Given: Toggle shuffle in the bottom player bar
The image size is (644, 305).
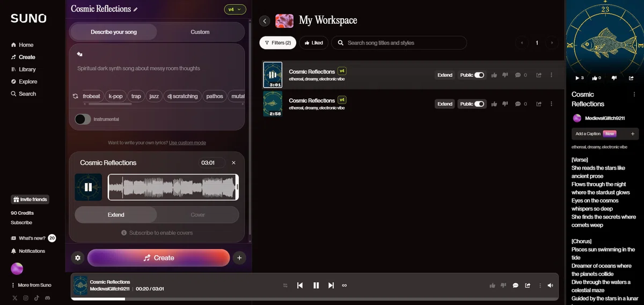Looking at the screenshot, I should click(286, 285).
